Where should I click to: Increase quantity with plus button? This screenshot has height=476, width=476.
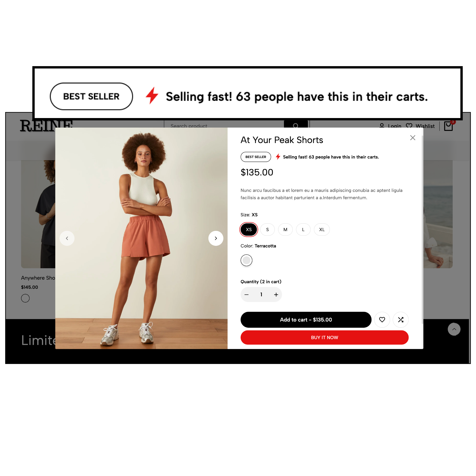point(276,294)
